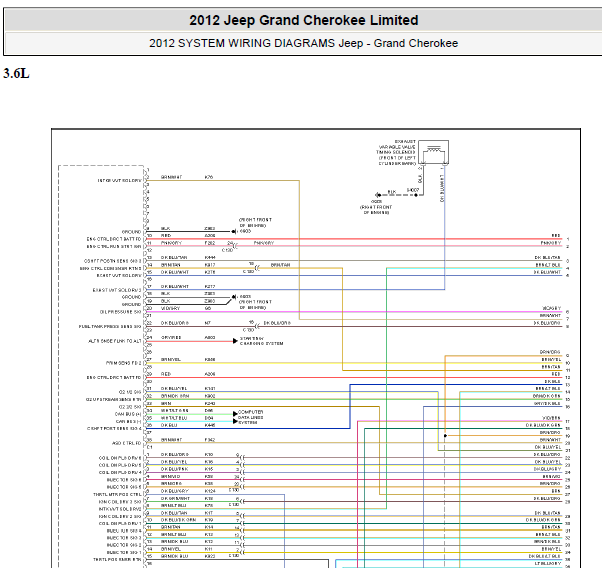Viewport: 602px width, 568px height.
Task: Click the "ALT SENSE" pin 24 label
Action: pyautogui.click(x=115, y=341)
